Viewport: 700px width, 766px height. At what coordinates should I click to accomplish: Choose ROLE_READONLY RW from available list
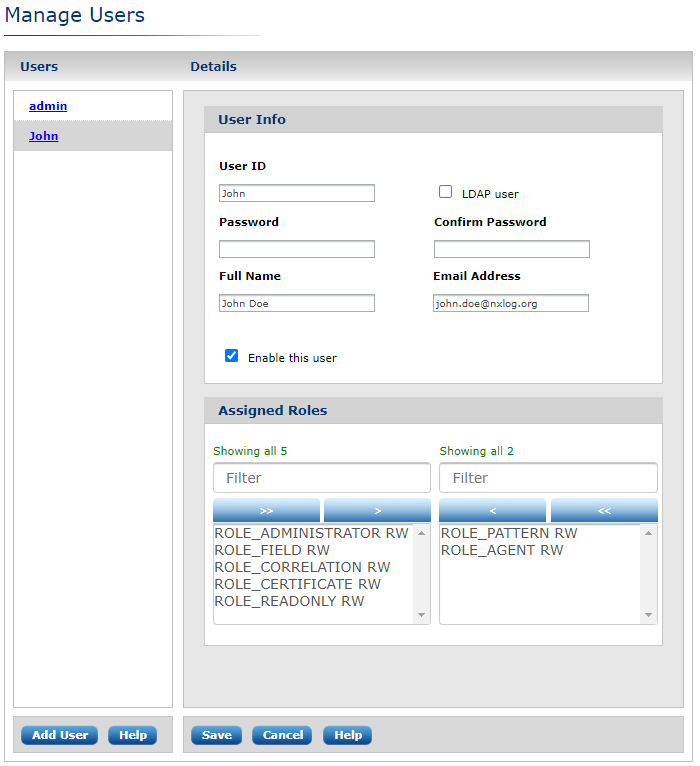coord(289,601)
